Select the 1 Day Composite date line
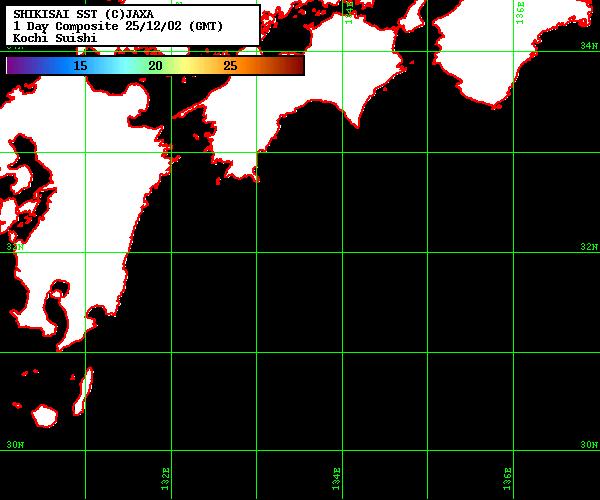The height and width of the screenshot is (500, 600). pyautogui.click(x=125, y=25)
